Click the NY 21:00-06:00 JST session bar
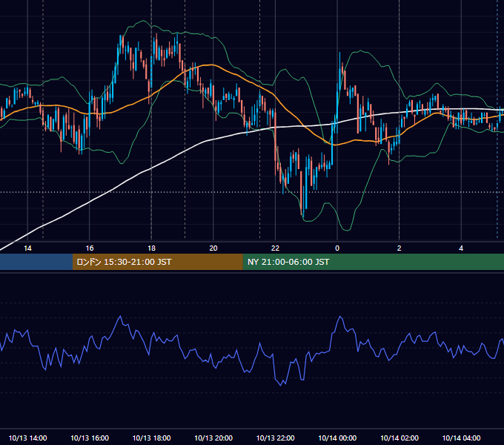The height and width of the screenshot is (445, 504). pyautogui.click(x=373, y=262)
